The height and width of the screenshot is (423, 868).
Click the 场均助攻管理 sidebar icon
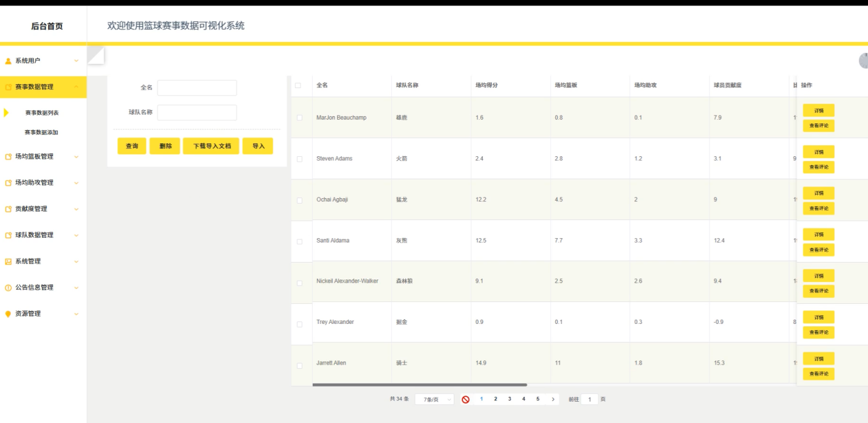coord(9,183)
